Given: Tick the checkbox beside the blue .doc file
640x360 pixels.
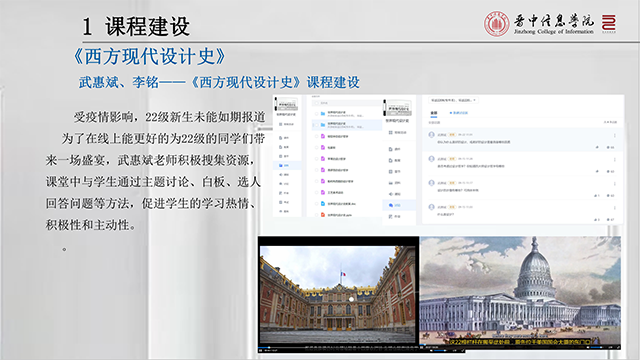Looking at the screenshot, I should (316, 204).
